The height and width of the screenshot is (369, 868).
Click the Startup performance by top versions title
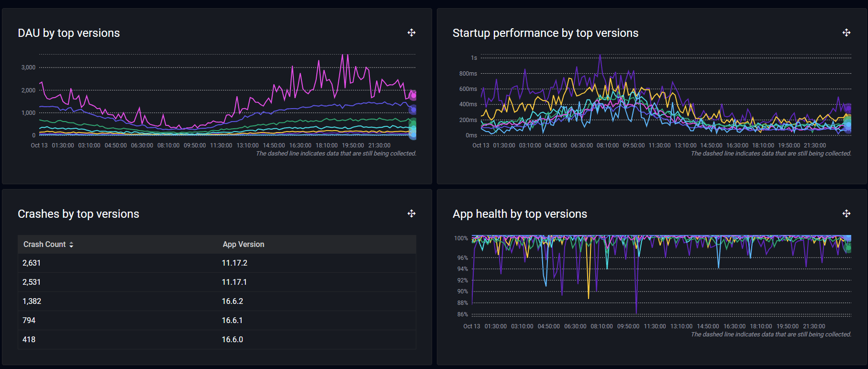[x=545, y=33]
